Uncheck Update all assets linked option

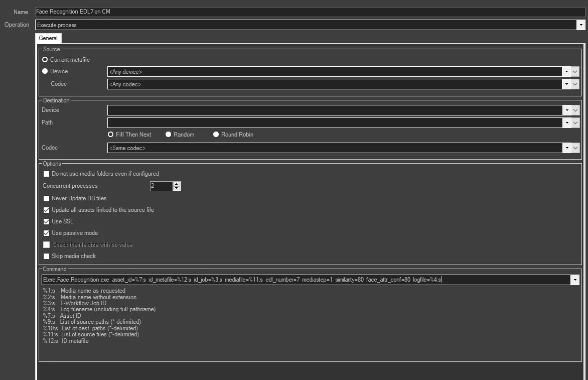pyautogui.click(x=47, y=210)
